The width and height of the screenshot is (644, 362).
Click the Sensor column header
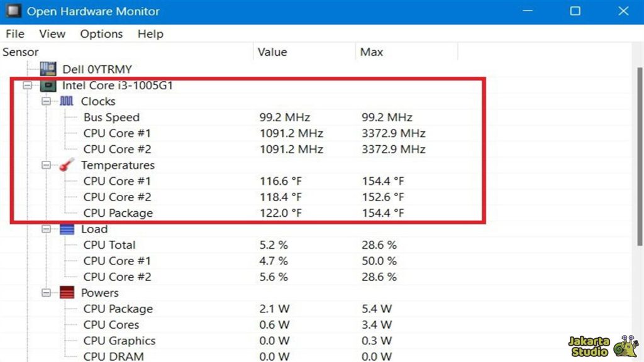point(21,52)
